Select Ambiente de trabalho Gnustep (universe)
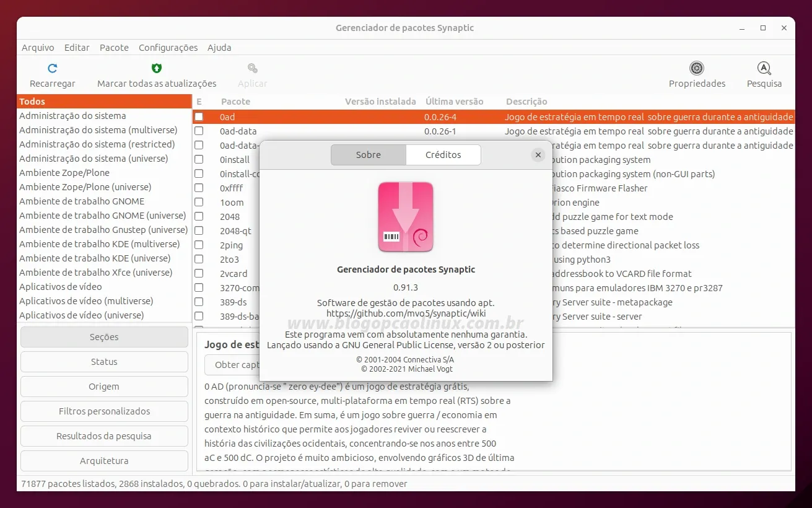Viewport: 812px width, 508px height. tap(104, 230)
